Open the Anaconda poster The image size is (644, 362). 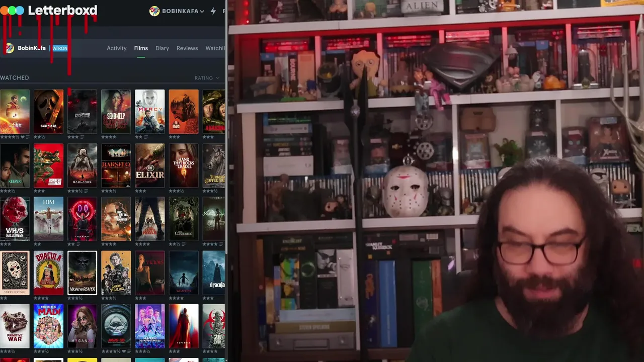coord(214,112)
